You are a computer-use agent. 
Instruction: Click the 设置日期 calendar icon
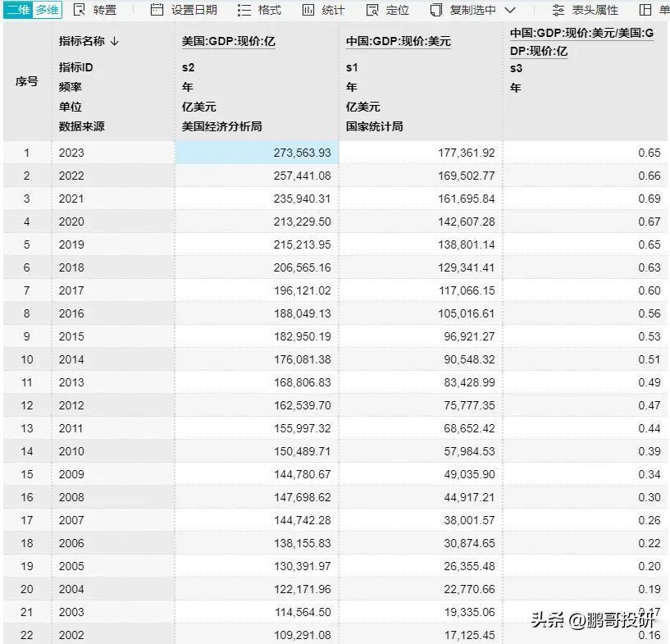pos(157,9)
